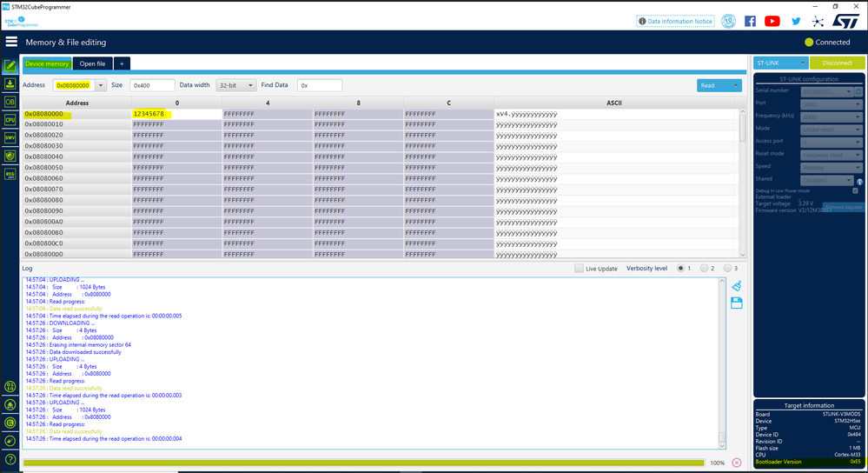868x473 pixels.
Task: Open the help question mark icon
Action: [x=10, y=459]
